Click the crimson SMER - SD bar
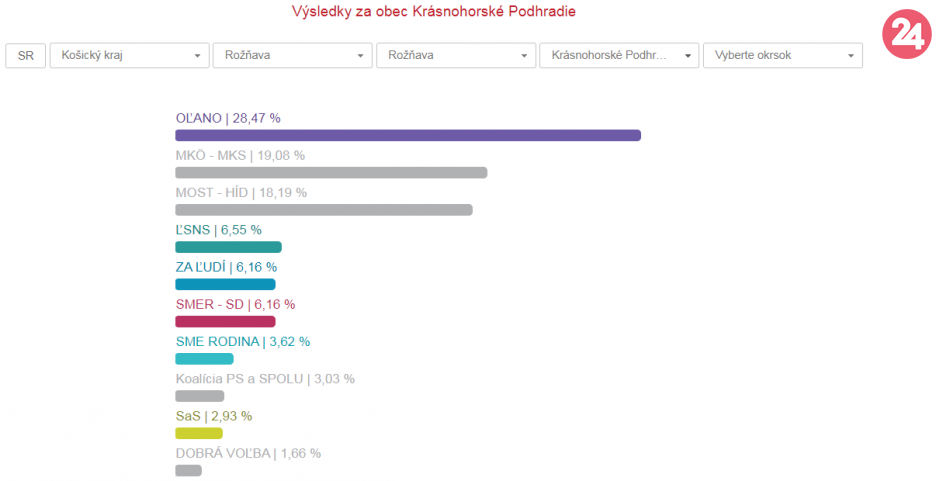The width and height of the screenshot is (950, 481). coord(225,322)
